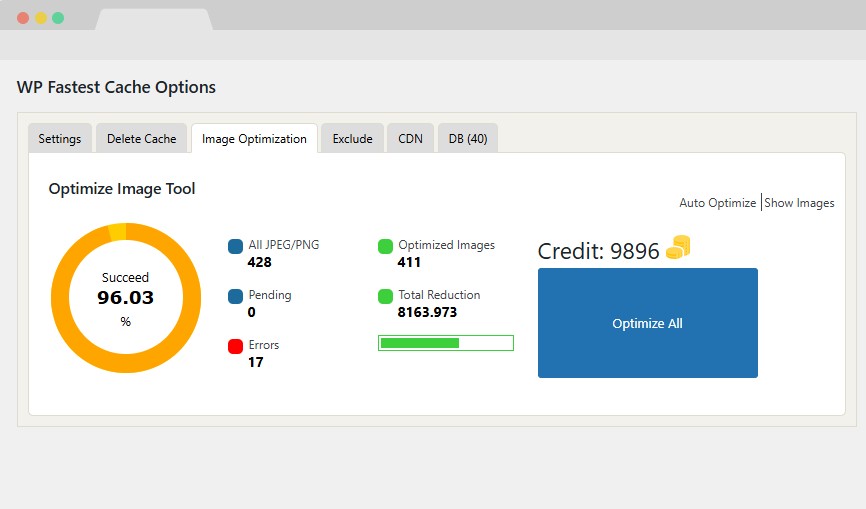The image size is (866, 509).
Task: Click the Optimize Image Tool heading
Action: point(122,189)
